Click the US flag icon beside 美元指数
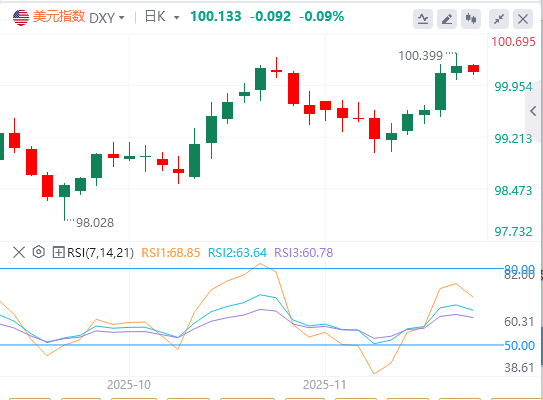 [x=21, y=17]
